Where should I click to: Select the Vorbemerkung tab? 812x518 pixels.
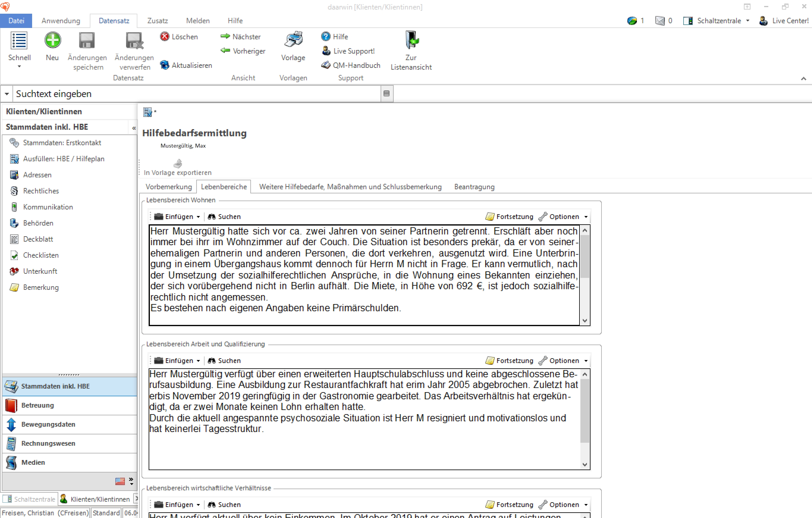[169, 187]
